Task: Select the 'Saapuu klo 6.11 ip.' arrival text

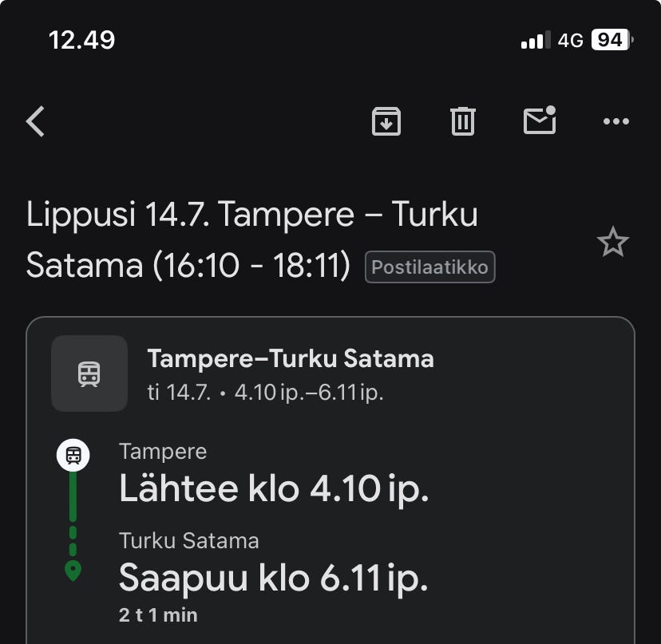Action: pos(274,578)
